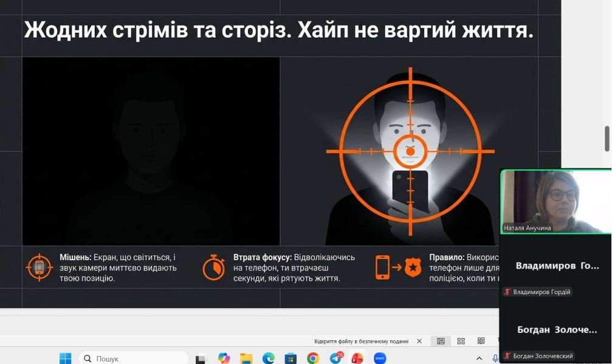This screenshot has width=612, height=364.
Task: Switch to Slide Sorter view
Action: 461,341
